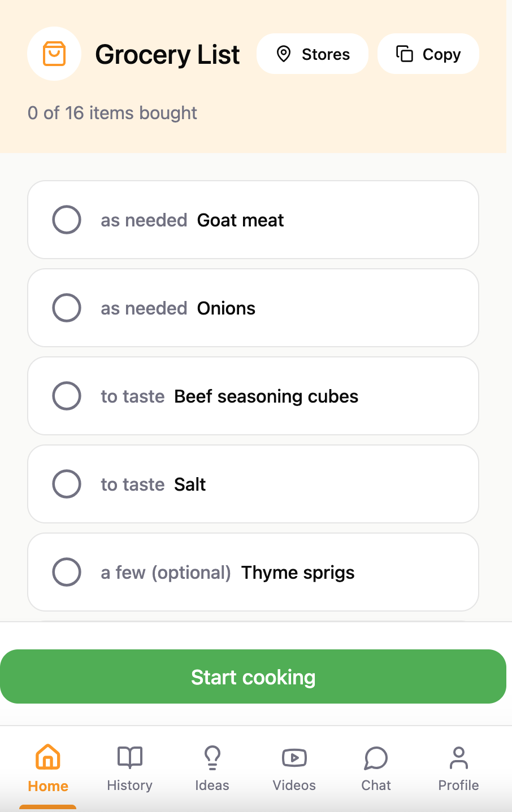
Task: Click the Profile person icon
Action: point(458,757)
